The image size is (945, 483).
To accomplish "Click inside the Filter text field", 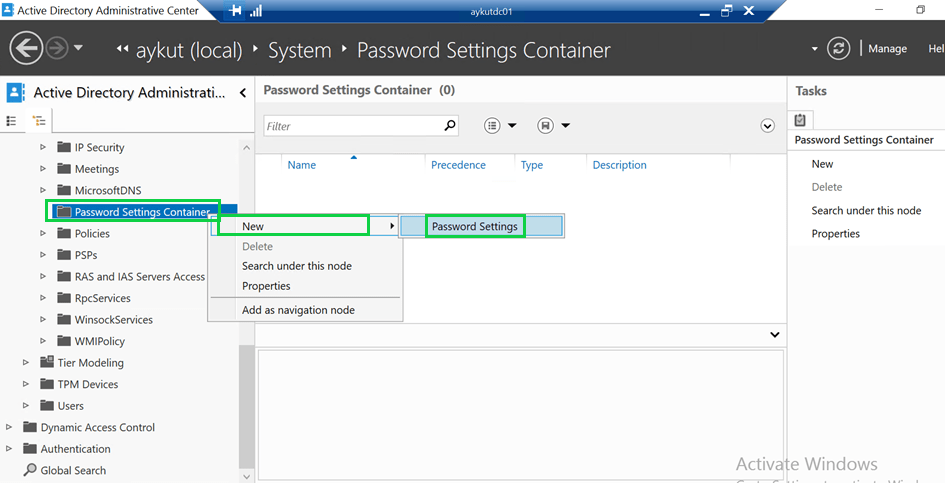I will pos(350,126).
